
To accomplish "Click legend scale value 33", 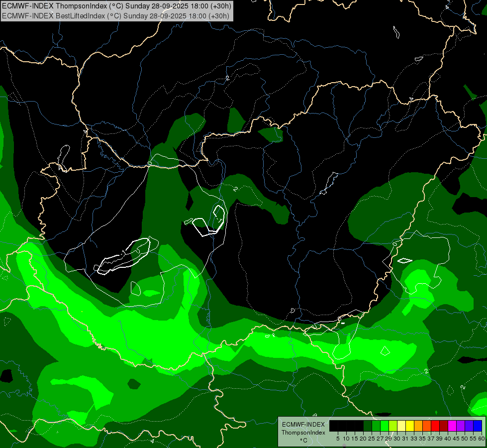I will (414, 439).
